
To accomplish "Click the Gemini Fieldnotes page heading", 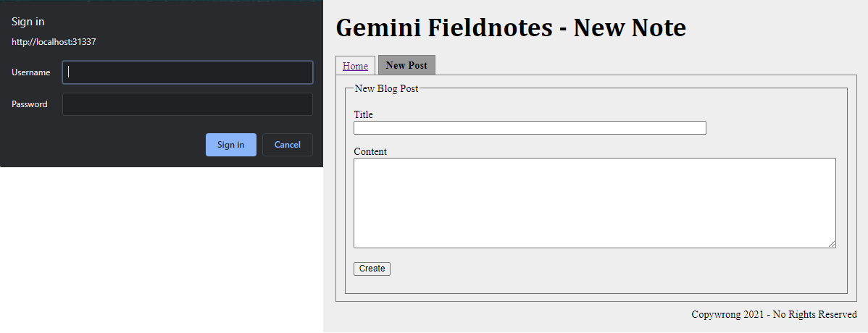I will [511, 28].
